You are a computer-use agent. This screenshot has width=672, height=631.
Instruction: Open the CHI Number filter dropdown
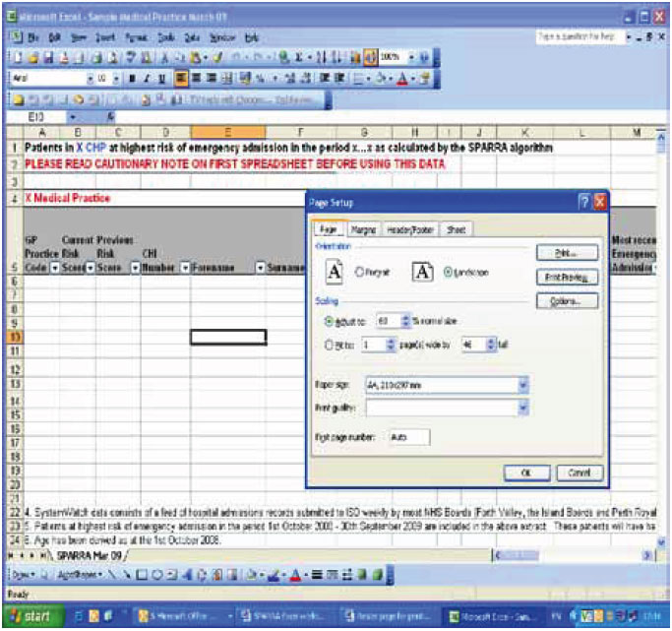tap(185, 268)
